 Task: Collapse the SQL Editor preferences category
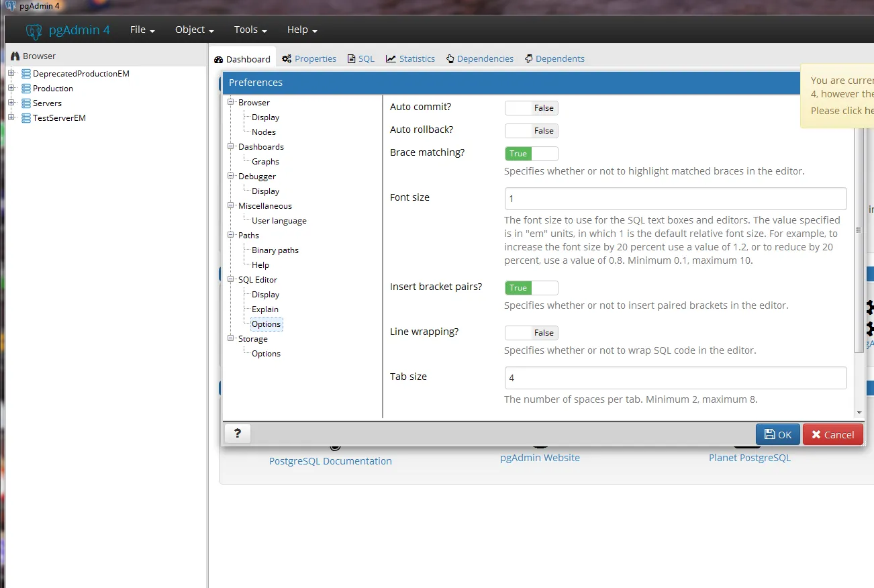(231, 280)
